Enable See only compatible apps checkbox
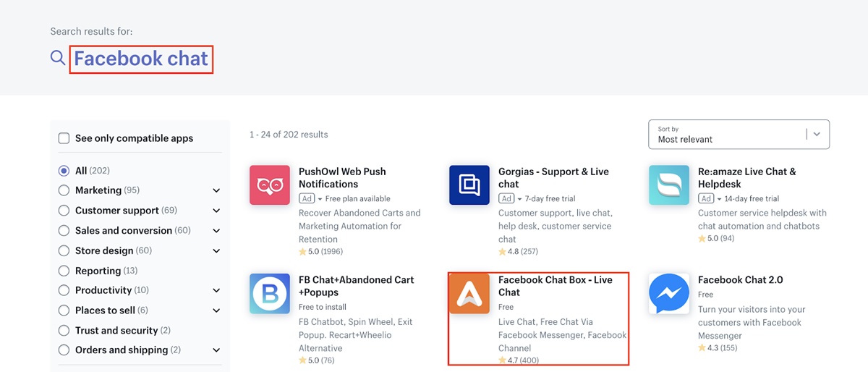Viewport: 868px width, 372px height. click(64, 138)
